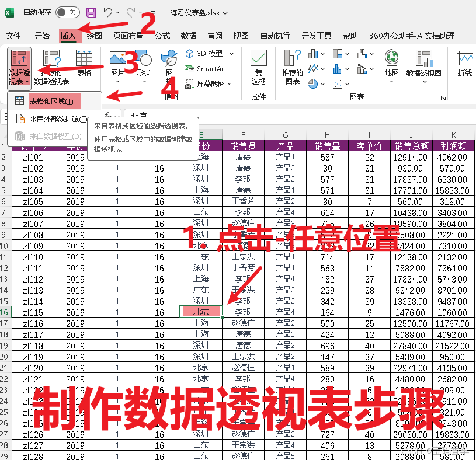Click cell containing zl115
Viewport: 476px width, 460px height.
pos(33,312)
